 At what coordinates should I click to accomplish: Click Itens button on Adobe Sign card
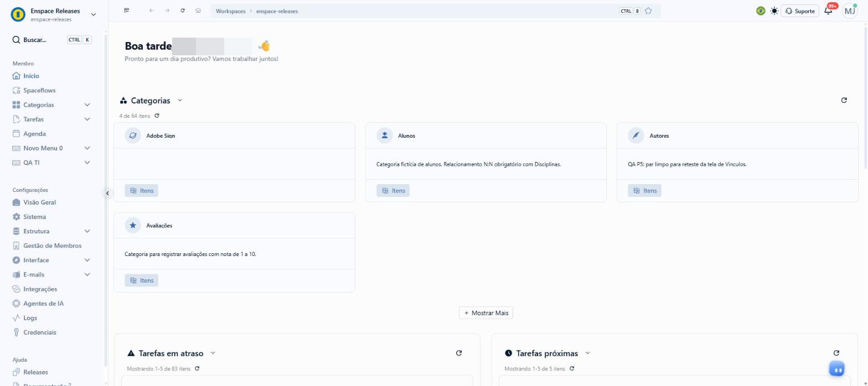click(x=141, y=190)
